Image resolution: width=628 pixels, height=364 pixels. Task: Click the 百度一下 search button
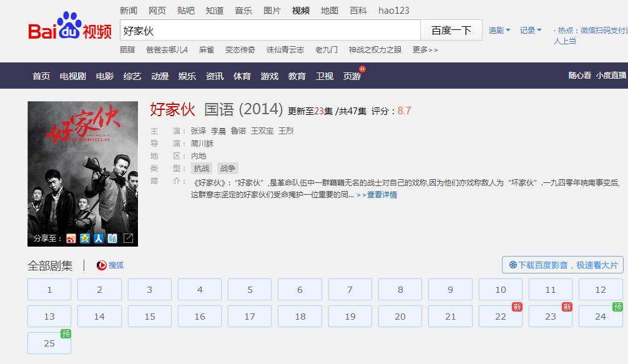click(451, 29)
